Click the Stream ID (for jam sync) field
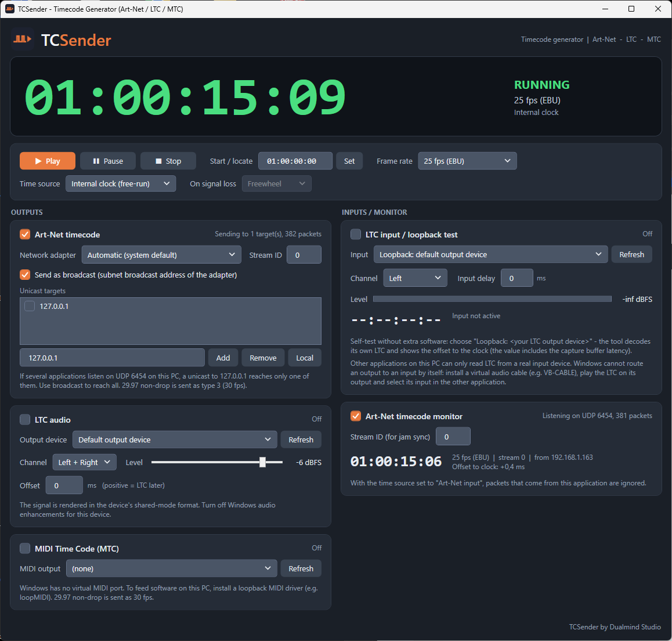 [453, 437]
